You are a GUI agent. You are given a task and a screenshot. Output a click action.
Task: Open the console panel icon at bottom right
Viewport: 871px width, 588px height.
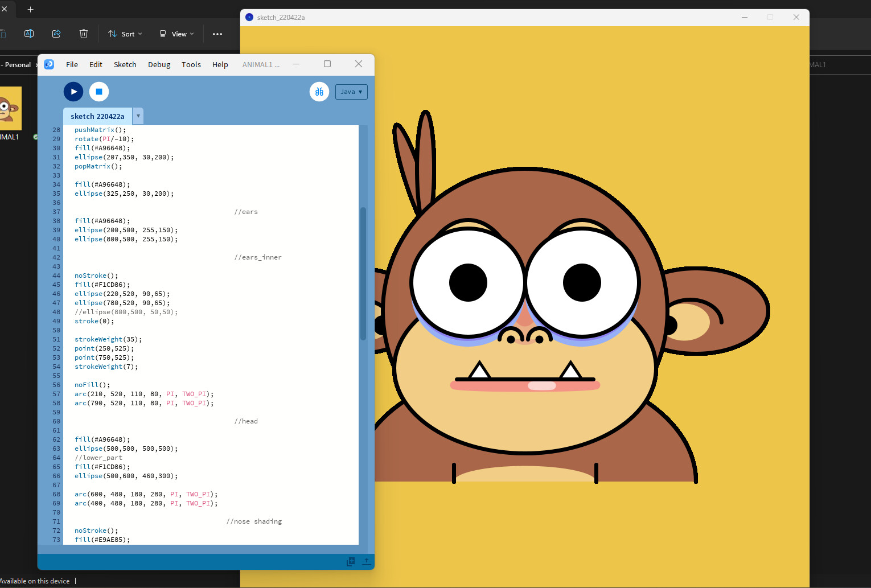point(350,562)
